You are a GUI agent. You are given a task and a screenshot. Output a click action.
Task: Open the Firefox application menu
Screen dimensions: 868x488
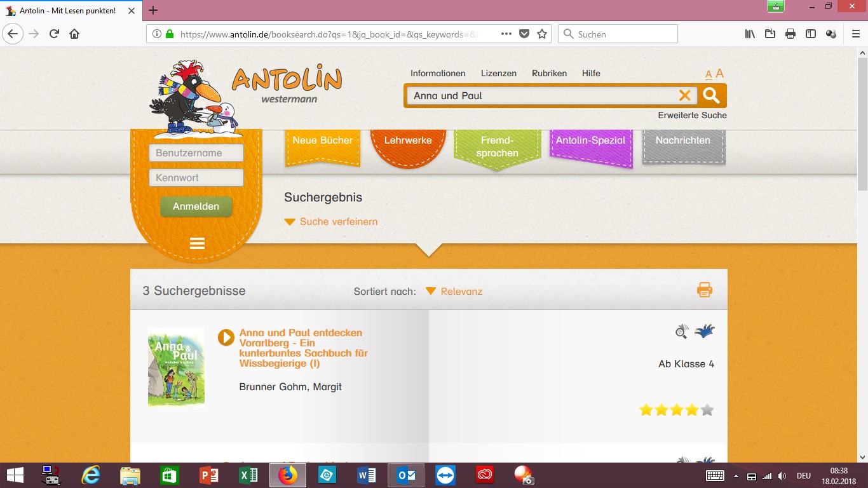click(x=854, y=34)
